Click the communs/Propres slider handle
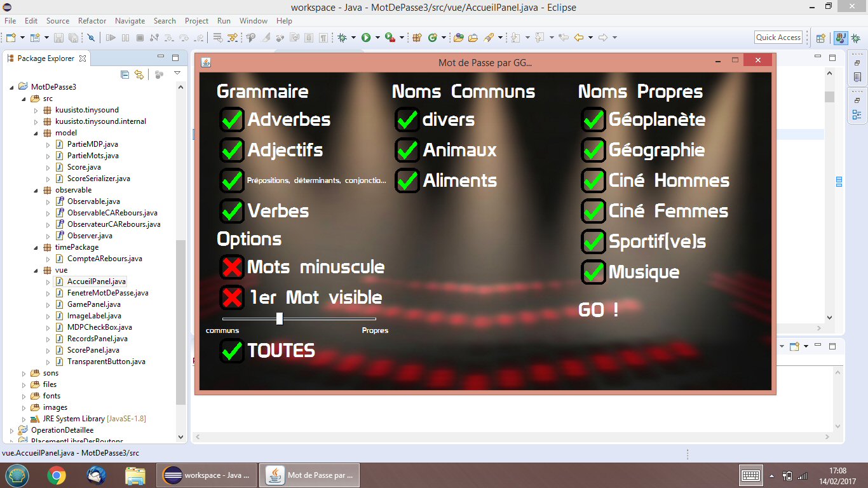This screenshot has height=488, width=868. (280, 318)
